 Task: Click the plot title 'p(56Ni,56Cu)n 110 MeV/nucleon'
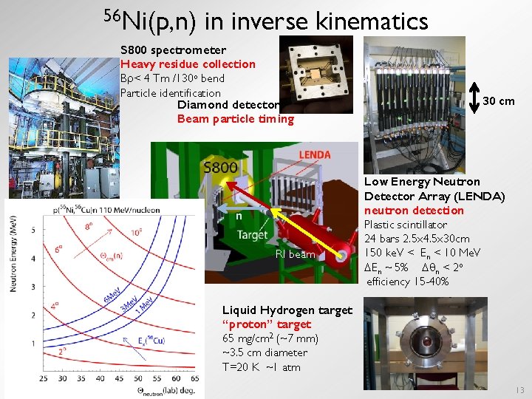click(106, 210)
